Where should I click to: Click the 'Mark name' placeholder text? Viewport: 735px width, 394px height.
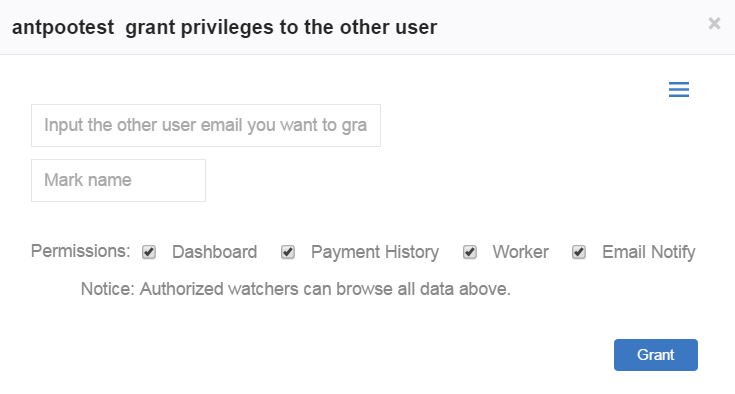(x=88, y=180)
